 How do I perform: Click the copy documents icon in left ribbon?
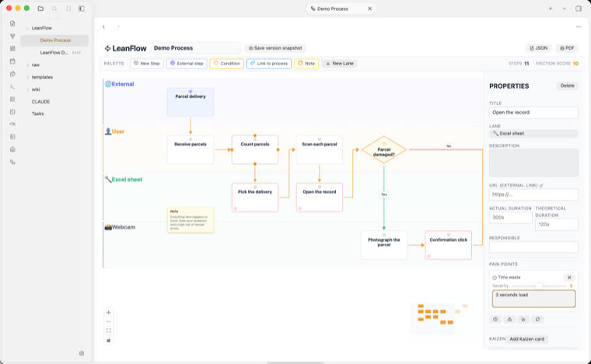[x=12, y=74]
